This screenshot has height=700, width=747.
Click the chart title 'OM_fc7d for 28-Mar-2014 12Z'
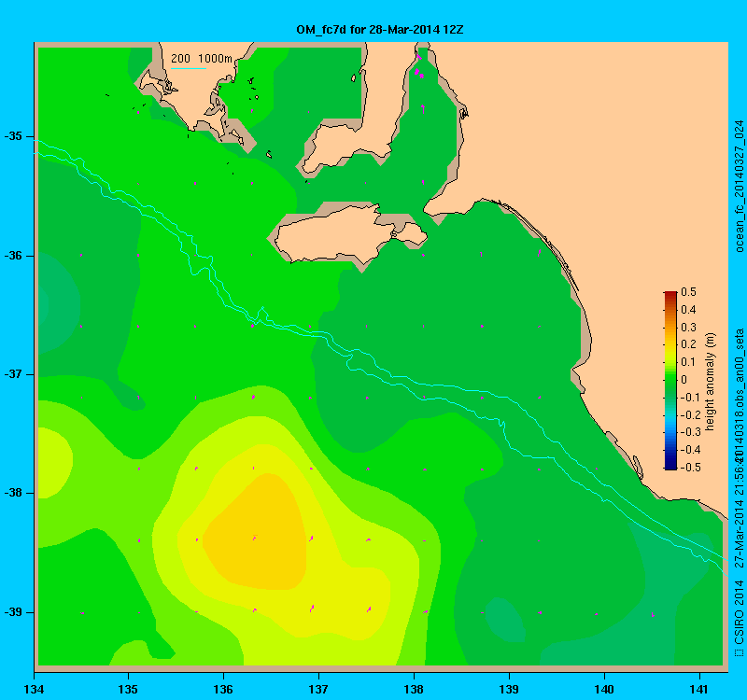380,30
